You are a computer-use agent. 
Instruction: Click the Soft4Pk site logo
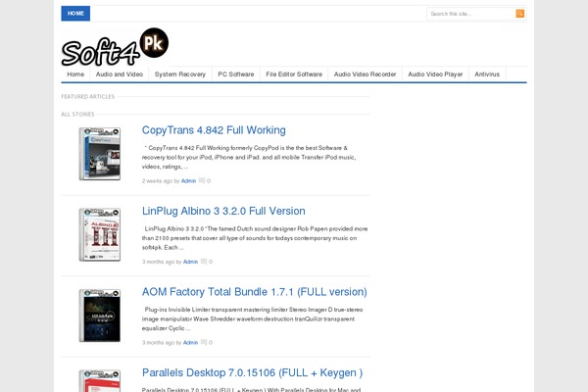(x=115, y=47)
